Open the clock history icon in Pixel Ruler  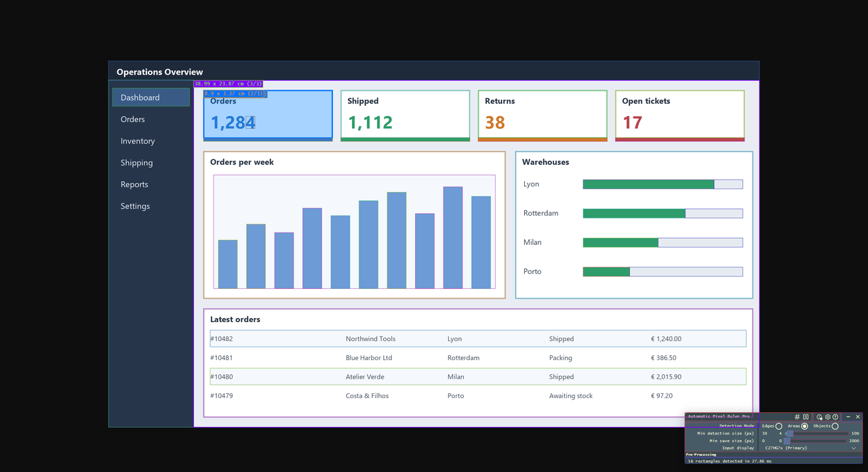(820, 417)
